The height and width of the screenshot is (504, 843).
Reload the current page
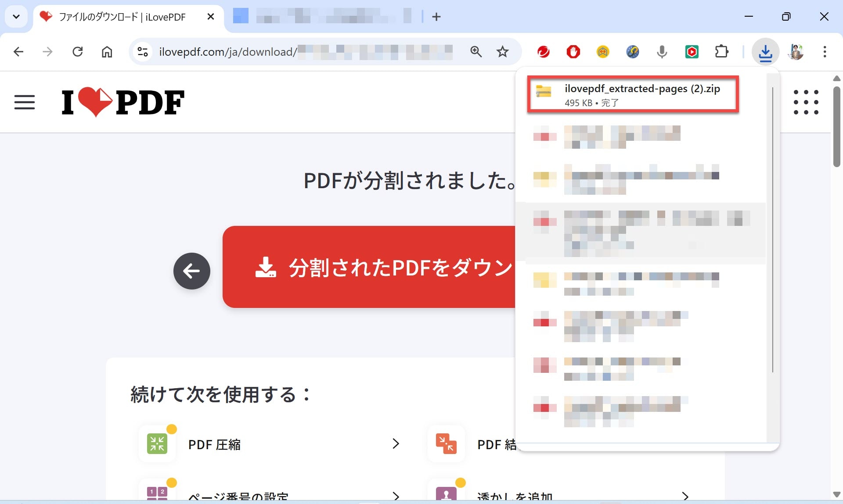click(x=78, y=52)
